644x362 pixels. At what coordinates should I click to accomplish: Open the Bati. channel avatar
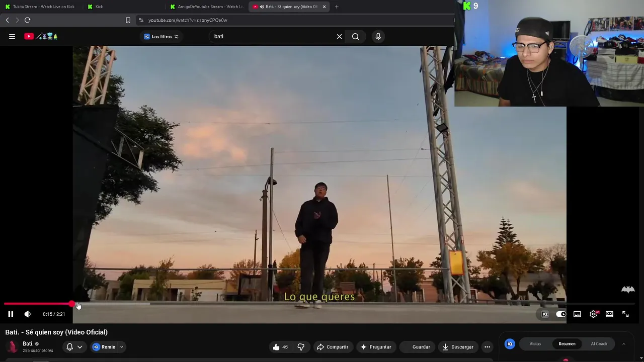point(12,347)
